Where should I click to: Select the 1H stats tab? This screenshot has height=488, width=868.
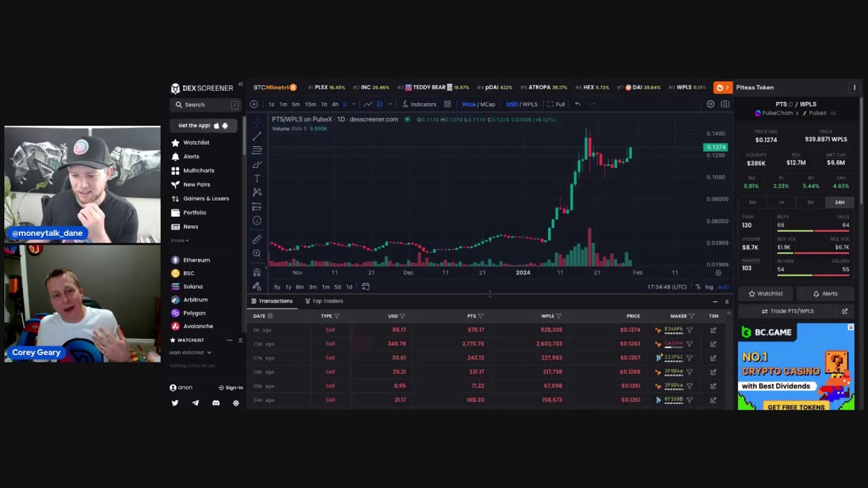(x=781, y=203)
